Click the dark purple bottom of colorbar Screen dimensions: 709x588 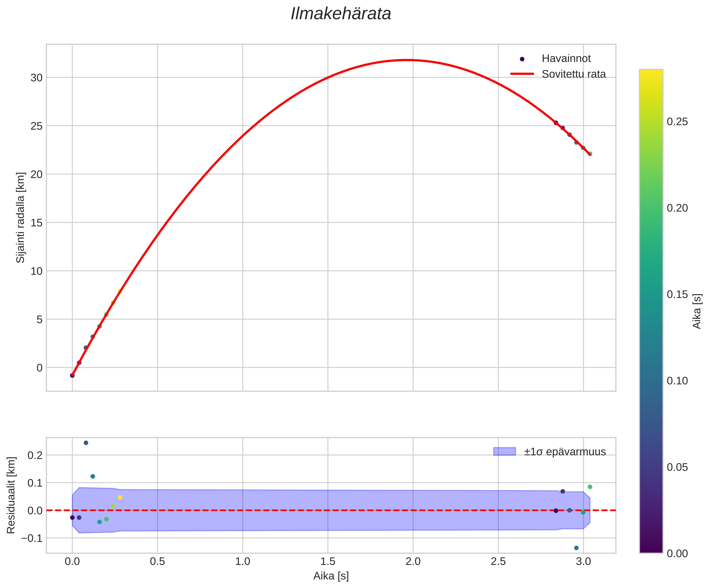pyautogui.click(x=651, y=550)
